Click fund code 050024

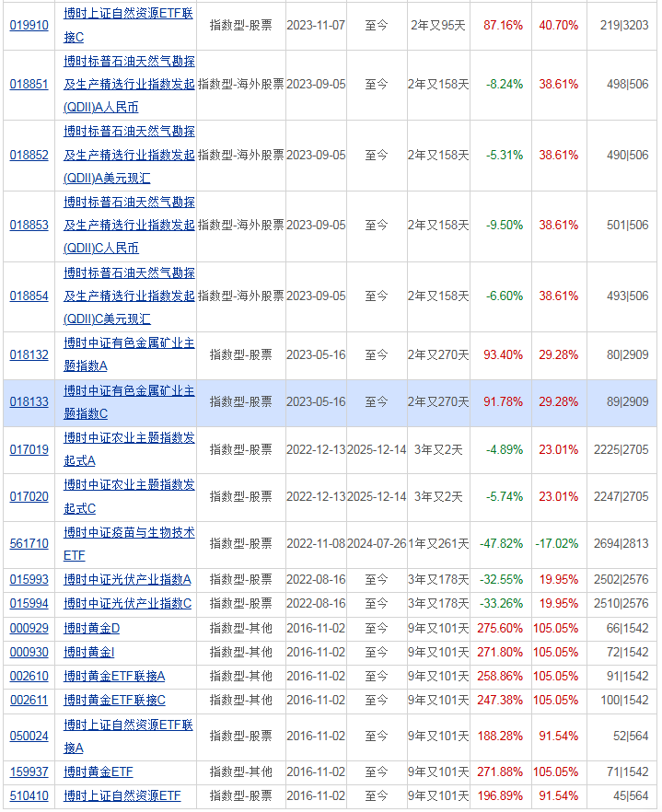(29, 737)
